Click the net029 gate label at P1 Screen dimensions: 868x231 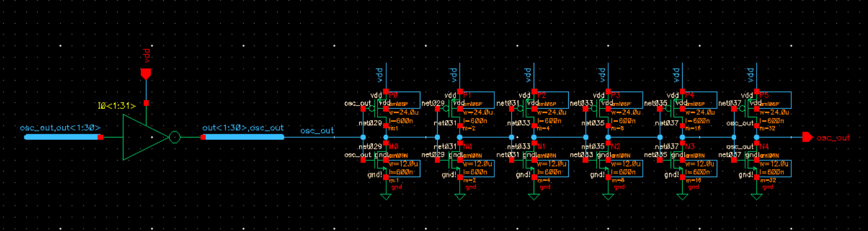coord(433,103)
